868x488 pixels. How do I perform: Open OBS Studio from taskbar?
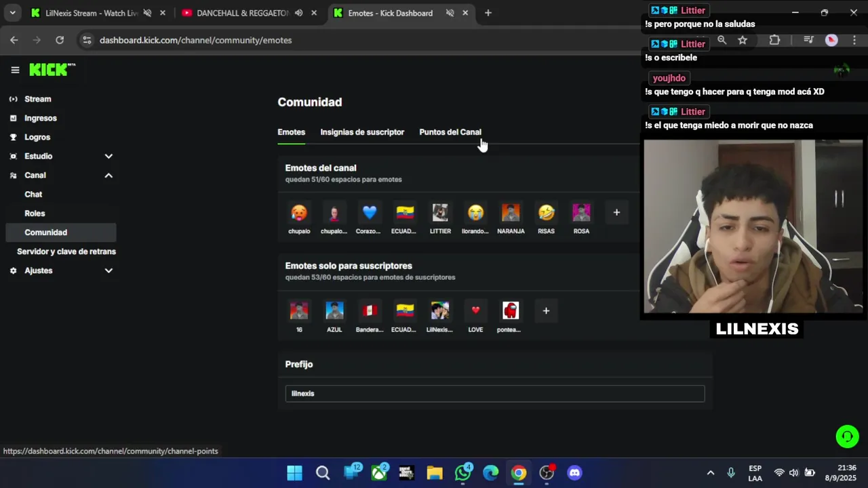click(x=547, y=473)
